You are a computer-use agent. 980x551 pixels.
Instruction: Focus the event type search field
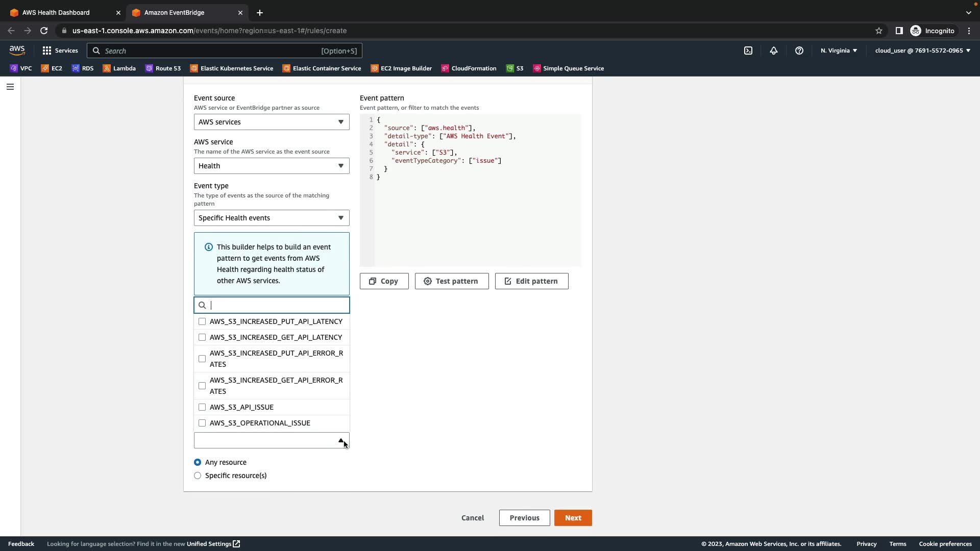276,305
